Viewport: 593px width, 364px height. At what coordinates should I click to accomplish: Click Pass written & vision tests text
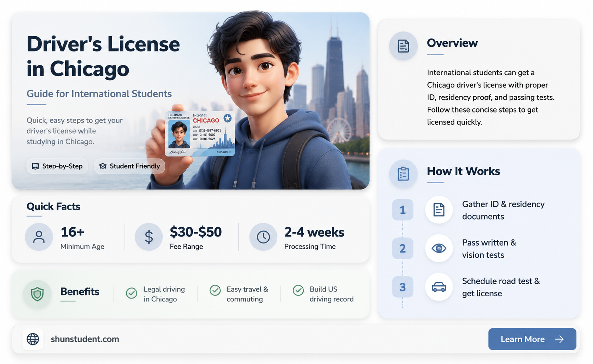pyautogui.click(x=489, y=249)
